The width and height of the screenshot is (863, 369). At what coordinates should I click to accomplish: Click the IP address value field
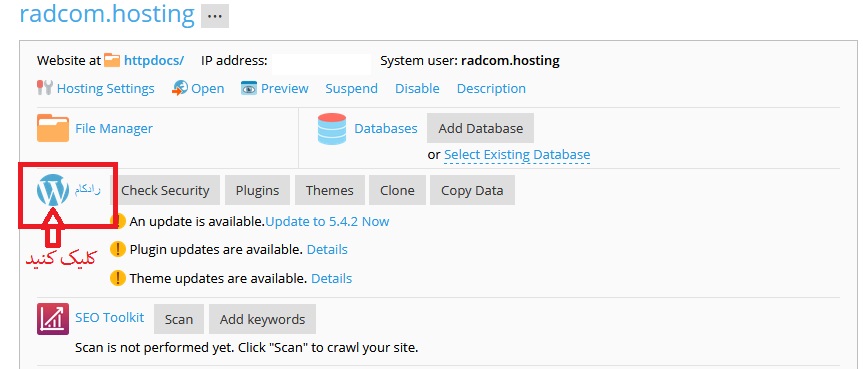pyautogui.click(x=321, y=63)
